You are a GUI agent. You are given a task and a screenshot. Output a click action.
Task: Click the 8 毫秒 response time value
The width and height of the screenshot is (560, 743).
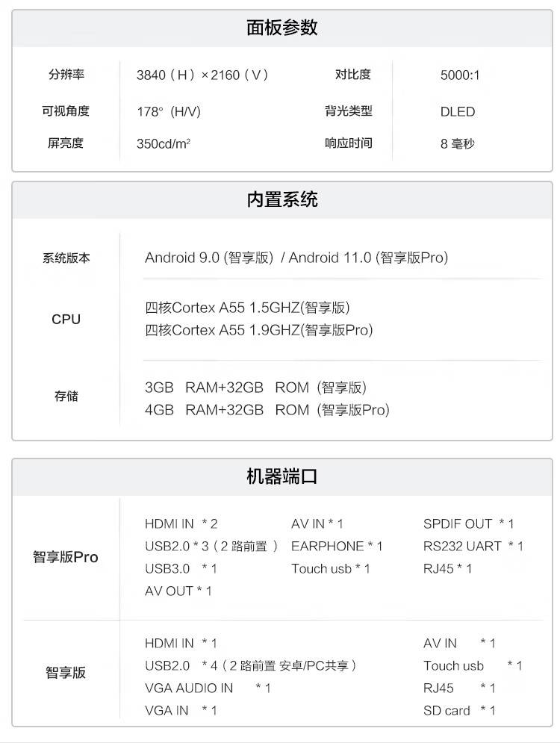pyautogui.click(x=457, y=143)
